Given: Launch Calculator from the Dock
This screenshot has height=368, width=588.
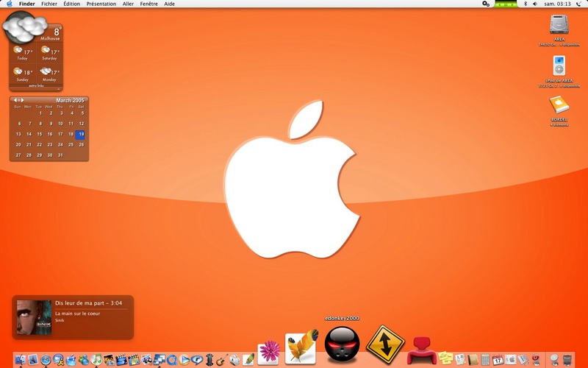Looking at the screenshot, I should point(485,360).
